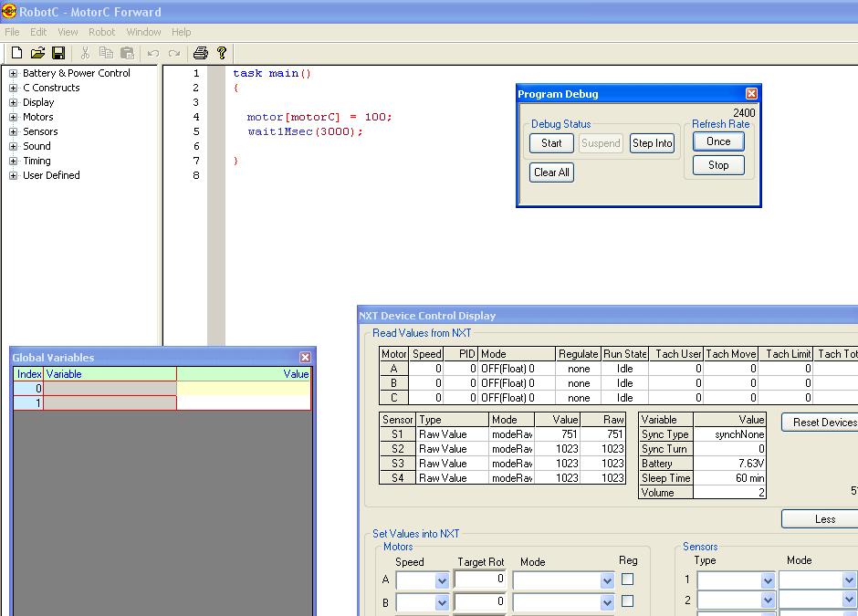The image size is (858, 616).
Task: Open the View menu
Action: click(68, 32)
